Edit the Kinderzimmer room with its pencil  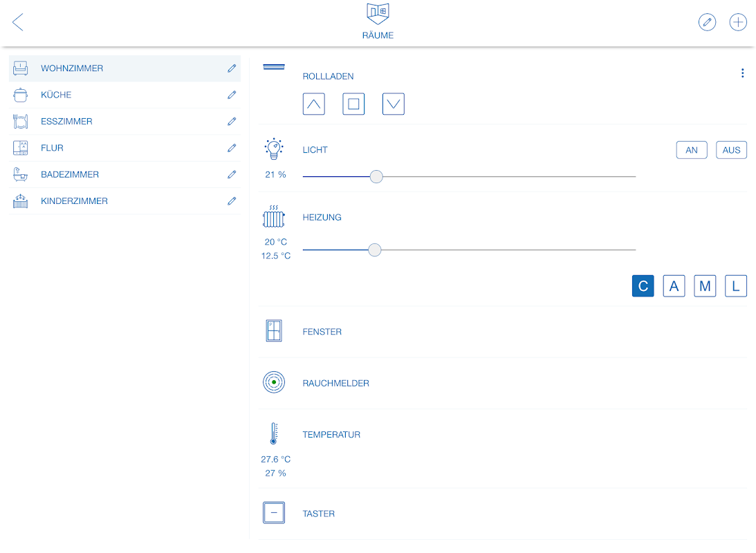(x=232, y=201)
